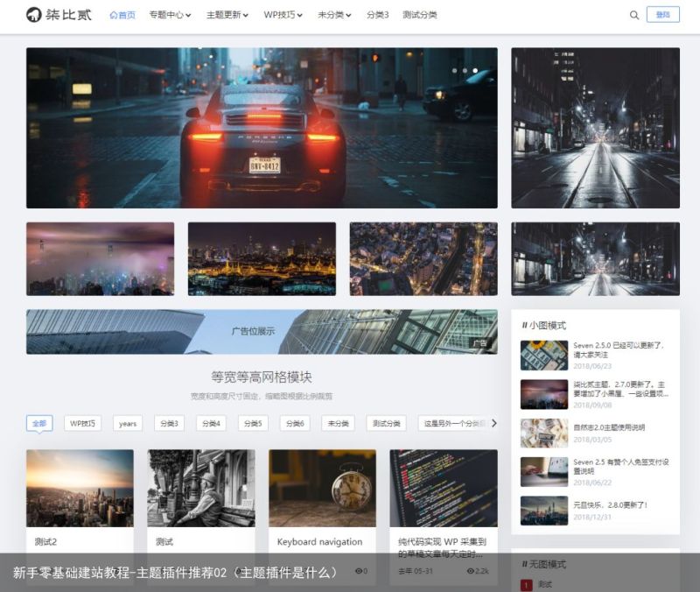
Task: Go to the 首页 home link
Action: coord(122,15)
